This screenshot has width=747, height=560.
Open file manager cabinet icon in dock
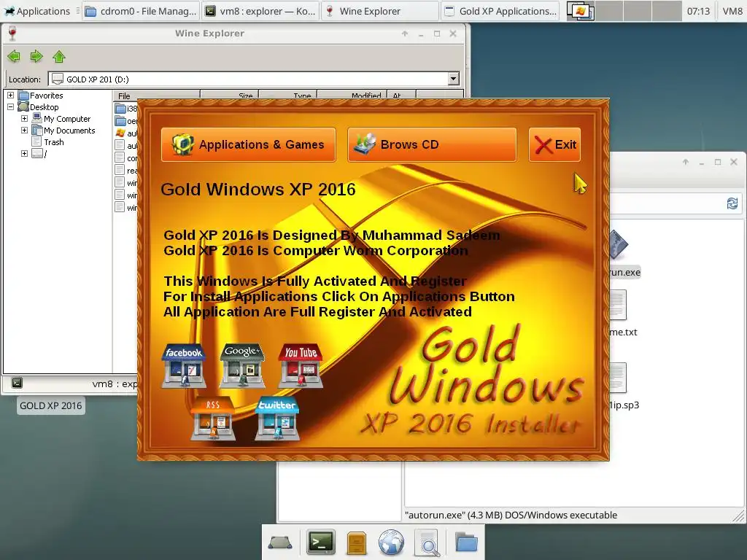click(356, 542)
